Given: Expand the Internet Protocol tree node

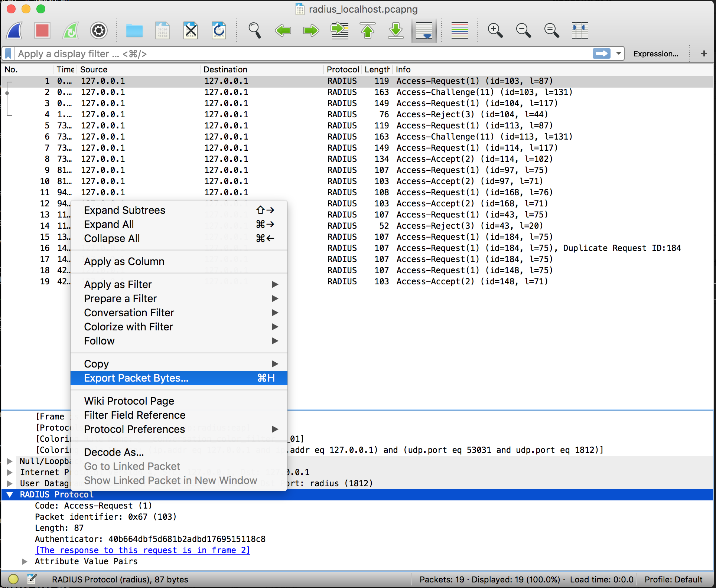Looking at the screenshot, I should (10, 472).
